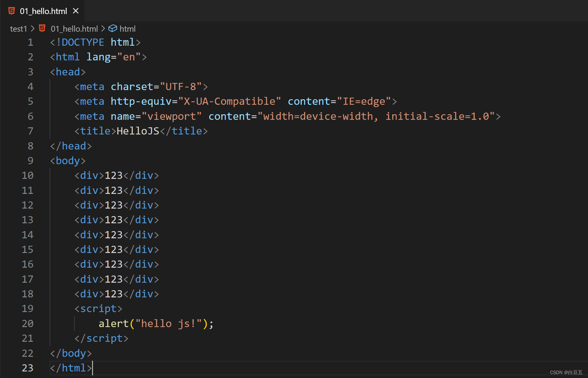The image size is (588, 378).
Task: Click the "width=device-width, initial-scale=1.0" string
Action: point(376,116)
